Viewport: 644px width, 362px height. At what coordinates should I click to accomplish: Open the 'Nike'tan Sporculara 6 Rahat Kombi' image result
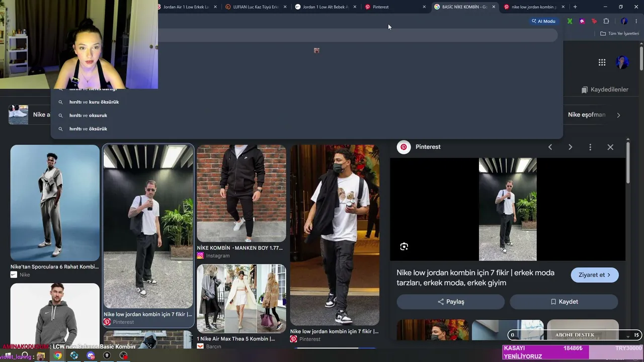(x=55, y=203)
